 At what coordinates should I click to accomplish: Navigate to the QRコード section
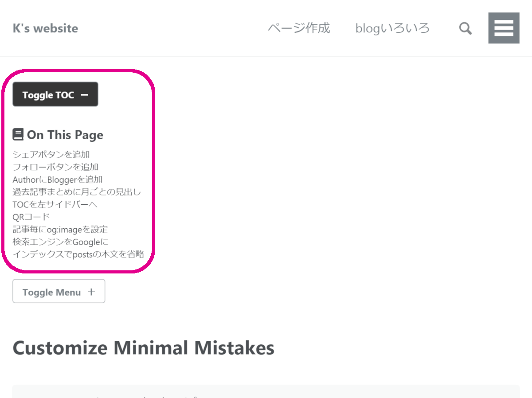[31, 217]
